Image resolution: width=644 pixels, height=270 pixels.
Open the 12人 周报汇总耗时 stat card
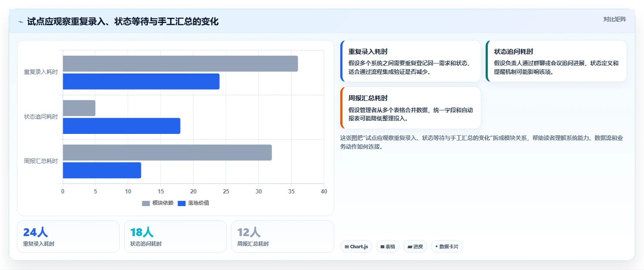(282, 237)
